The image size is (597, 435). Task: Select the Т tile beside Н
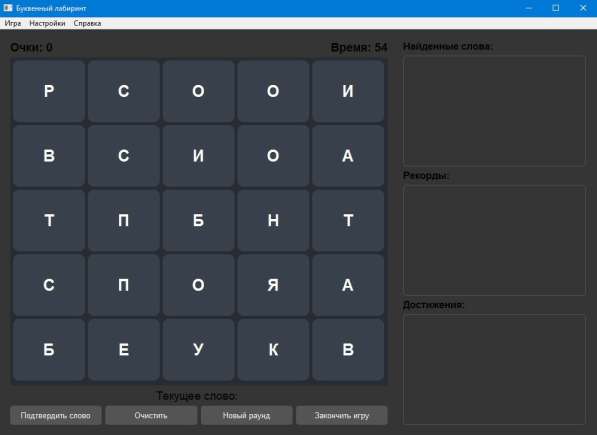(x=348, y=220)
